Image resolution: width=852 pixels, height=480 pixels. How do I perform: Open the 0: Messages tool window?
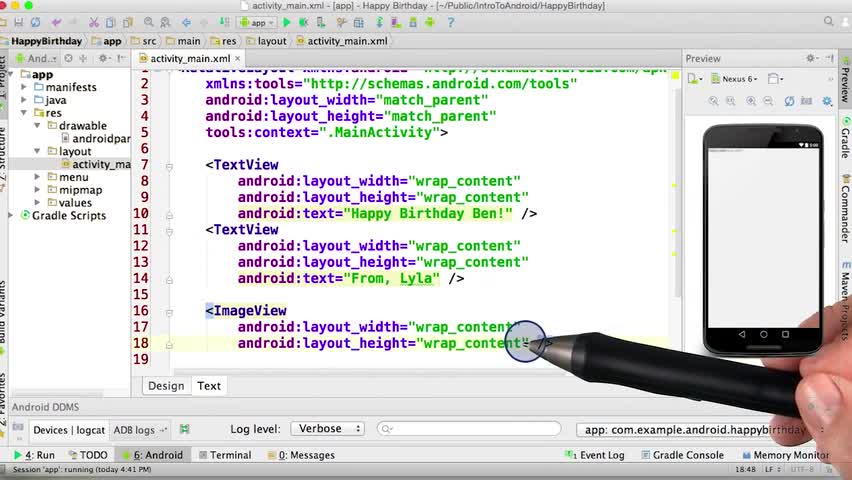(x=301, y=455)
